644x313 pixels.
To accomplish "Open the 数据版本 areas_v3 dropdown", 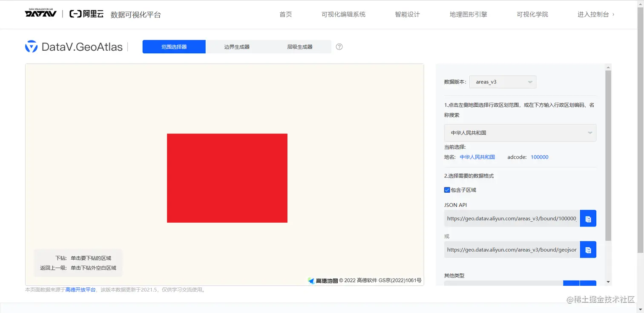I will coord(503,82).
